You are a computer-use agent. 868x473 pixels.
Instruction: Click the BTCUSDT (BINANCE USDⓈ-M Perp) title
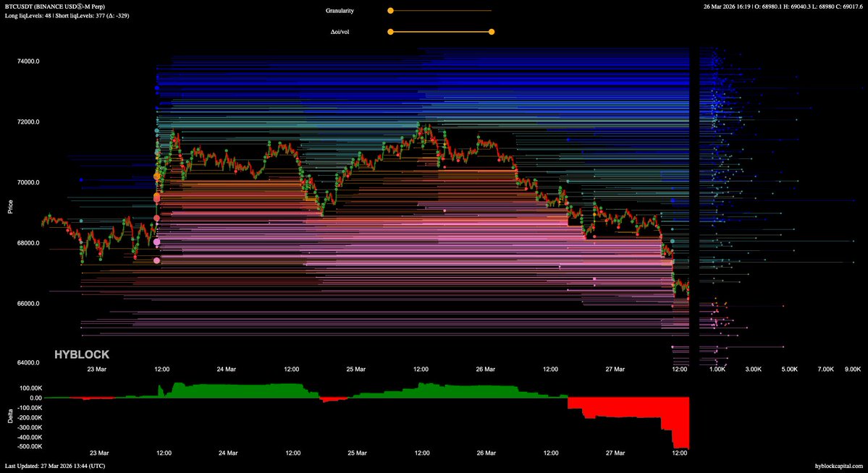55,7
